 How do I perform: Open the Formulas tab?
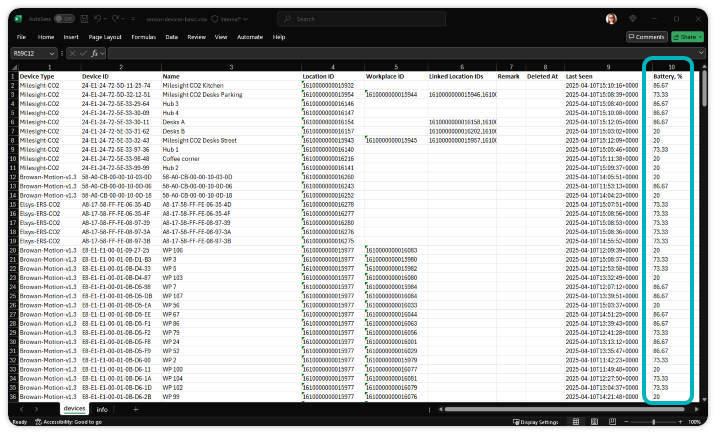pyautogui.click(x=143, y=37)
